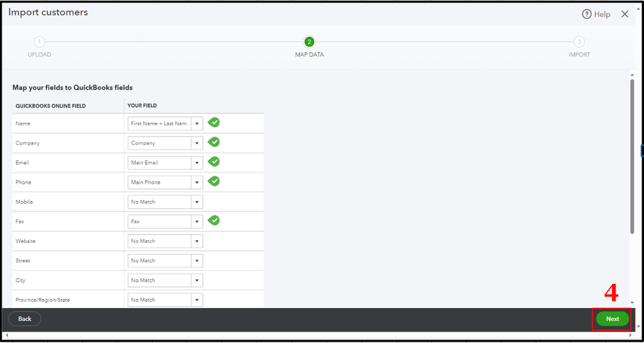Click the Back button

click(x=24, y=318)
